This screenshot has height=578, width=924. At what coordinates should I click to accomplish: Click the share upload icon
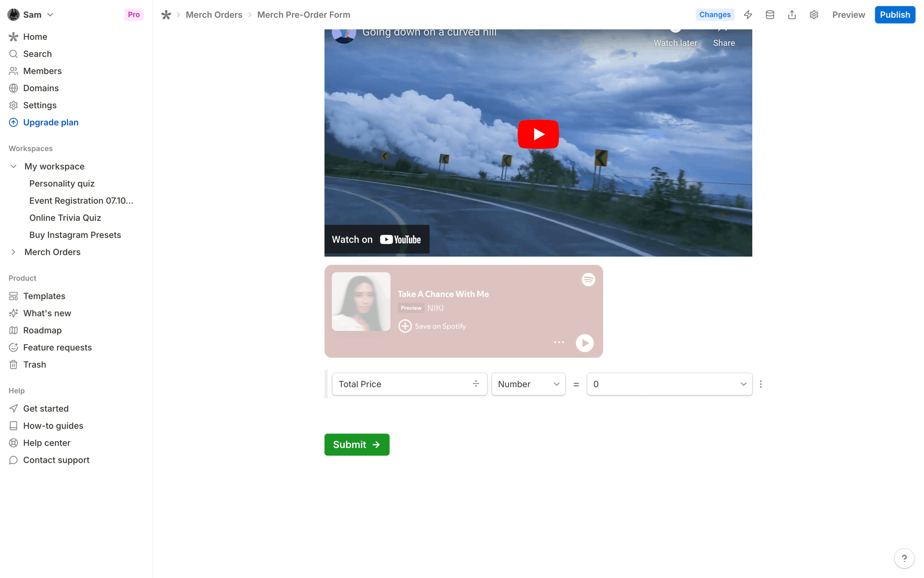click(792, 15)
